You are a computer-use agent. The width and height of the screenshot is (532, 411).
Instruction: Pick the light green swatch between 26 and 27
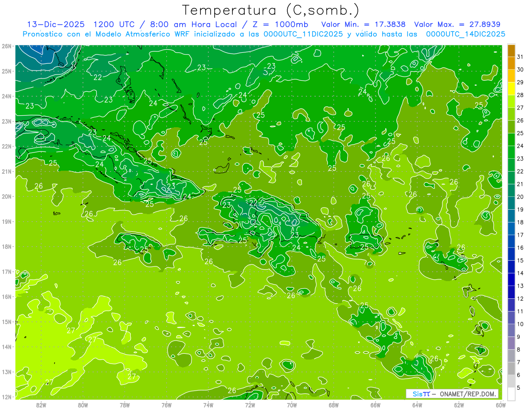pos(511,114)
